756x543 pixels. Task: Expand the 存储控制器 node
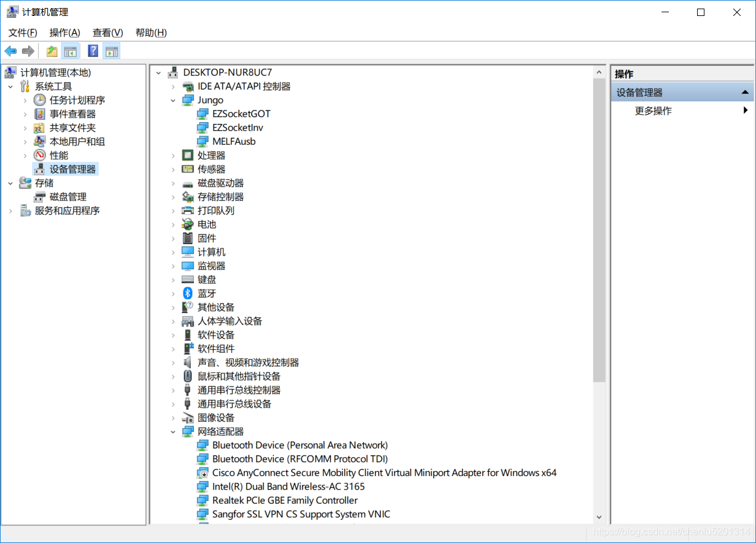[174, 197]
